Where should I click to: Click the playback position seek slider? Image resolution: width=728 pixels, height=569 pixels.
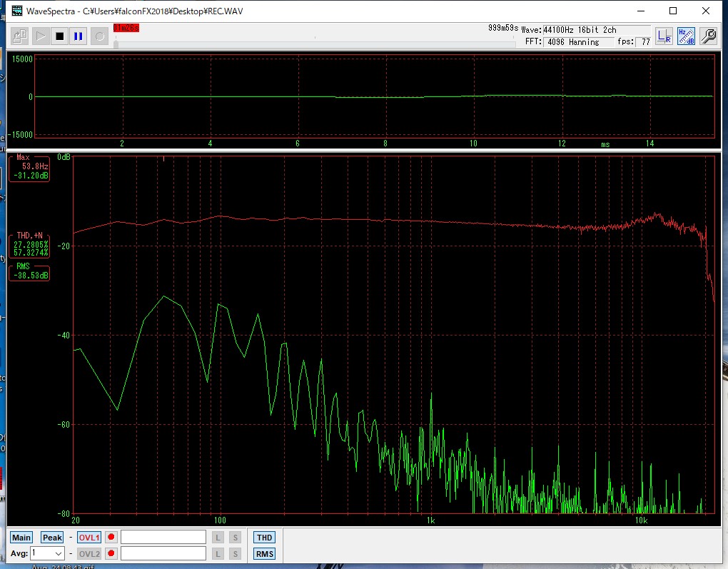314,44
